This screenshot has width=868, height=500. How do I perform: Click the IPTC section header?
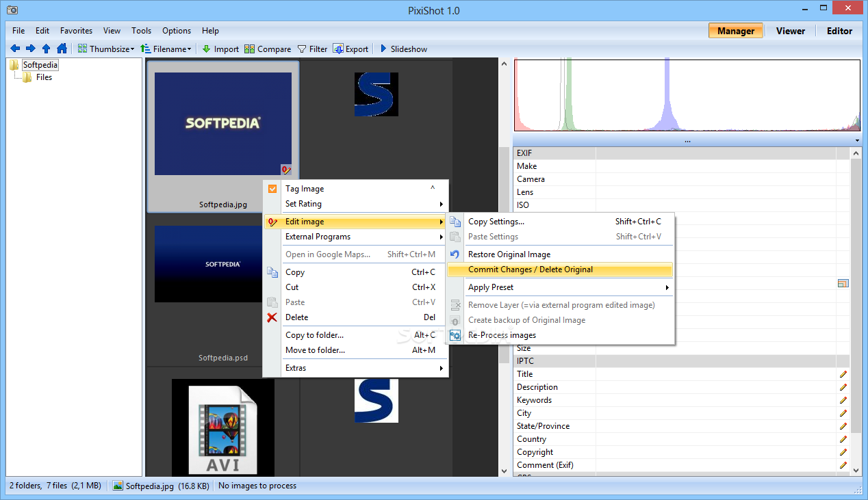(682, 361)
